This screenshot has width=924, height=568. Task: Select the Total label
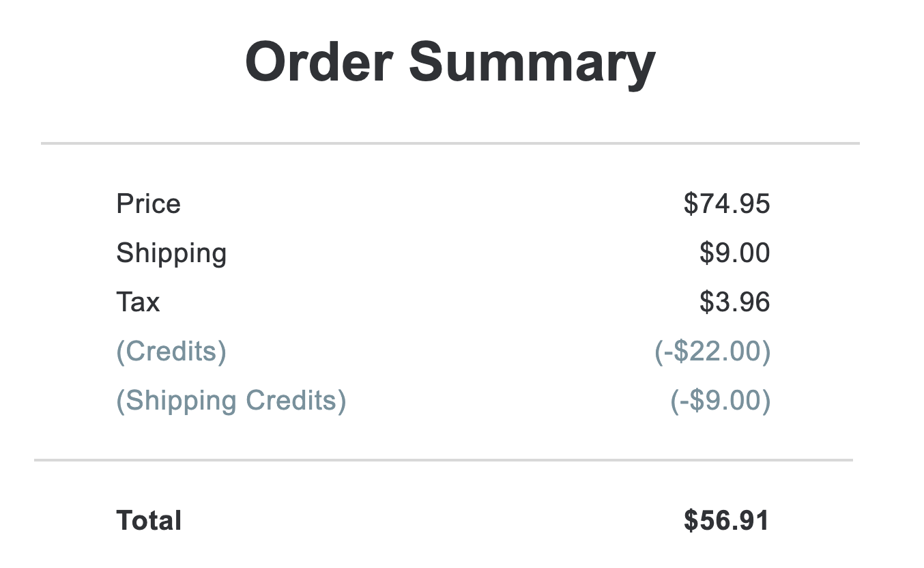[149, 521]
